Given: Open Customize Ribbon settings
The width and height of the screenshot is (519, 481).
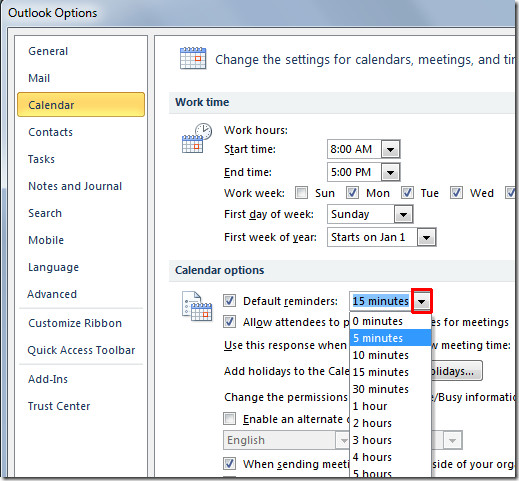Looking at the screenshot, I should [75, 323].
